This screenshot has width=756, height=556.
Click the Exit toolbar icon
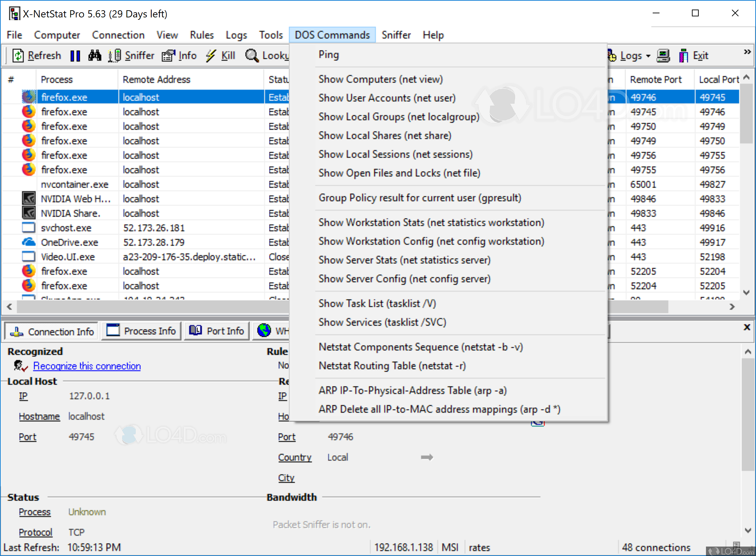pos(683,56)
